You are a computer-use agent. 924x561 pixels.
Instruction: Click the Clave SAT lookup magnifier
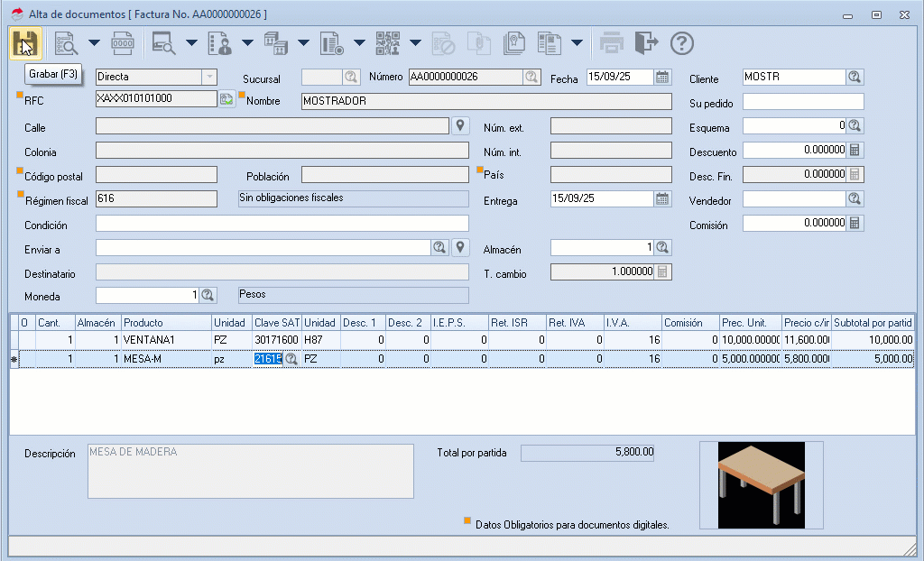coord(291,359)
